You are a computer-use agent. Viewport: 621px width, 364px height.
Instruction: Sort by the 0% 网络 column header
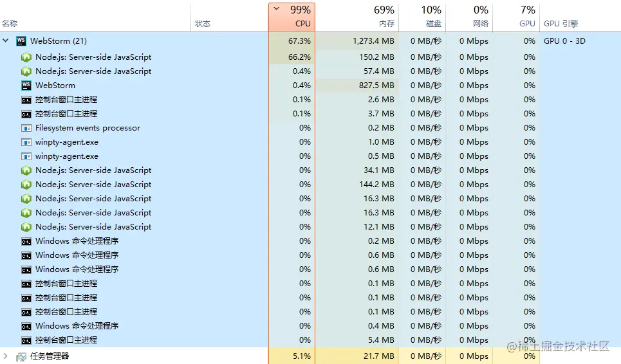pyautogui.click(x=469, y=17)
